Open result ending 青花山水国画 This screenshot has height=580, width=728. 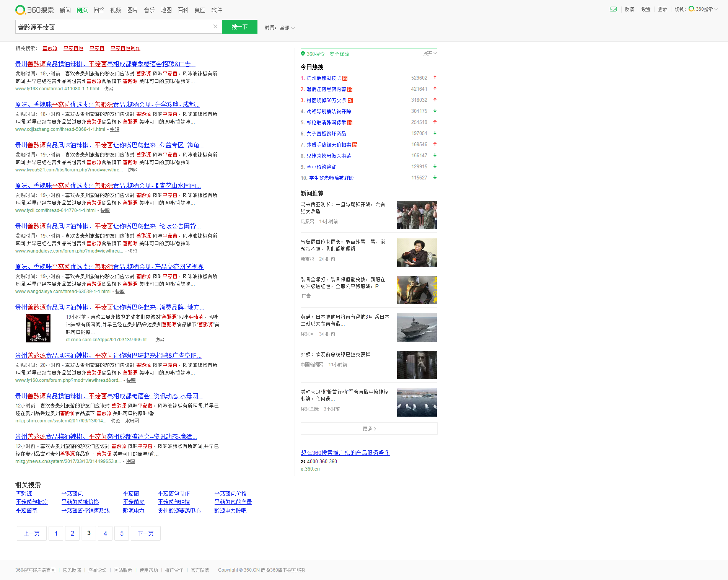point(108,186)
